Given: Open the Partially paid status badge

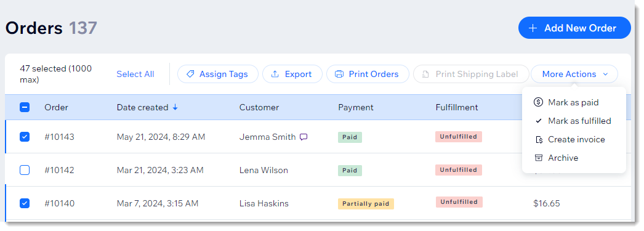Looking at the screenshot, I should 366,204.
